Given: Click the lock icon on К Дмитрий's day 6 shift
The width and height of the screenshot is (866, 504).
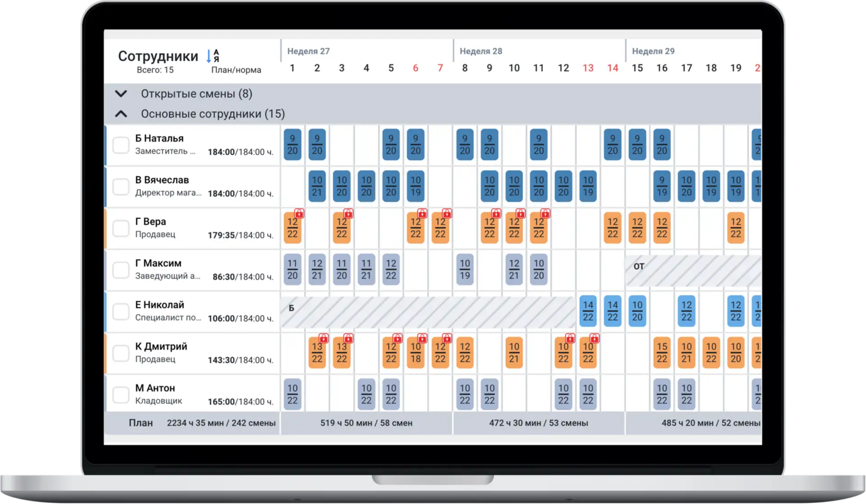Looking at the screenshot, I should pos(422,338).
